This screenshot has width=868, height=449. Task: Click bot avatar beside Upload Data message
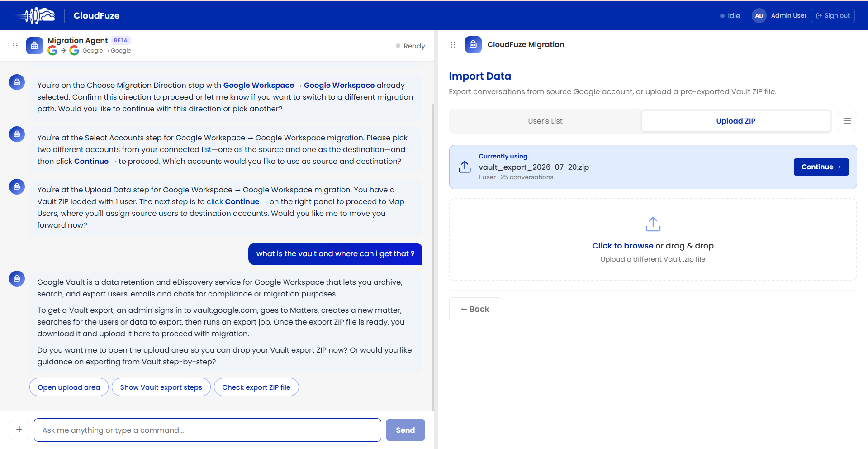pos(17,186)
